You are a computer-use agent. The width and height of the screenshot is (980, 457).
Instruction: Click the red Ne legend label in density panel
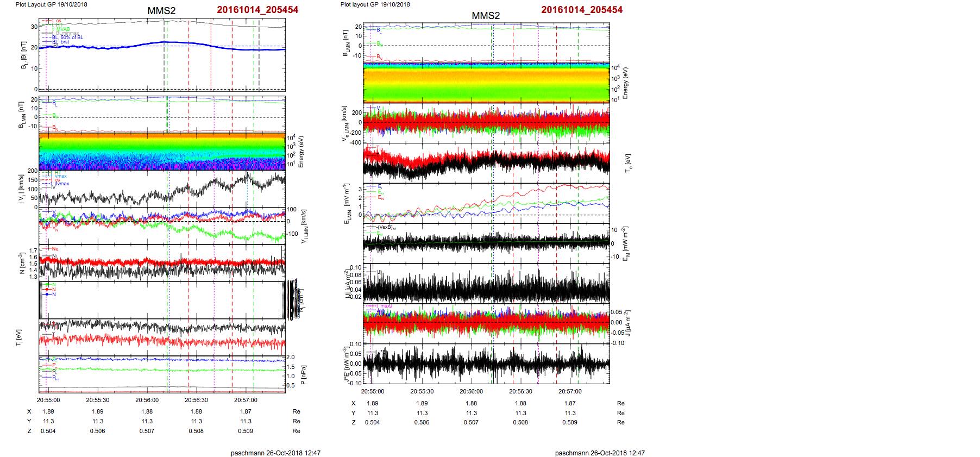[55, 249]
